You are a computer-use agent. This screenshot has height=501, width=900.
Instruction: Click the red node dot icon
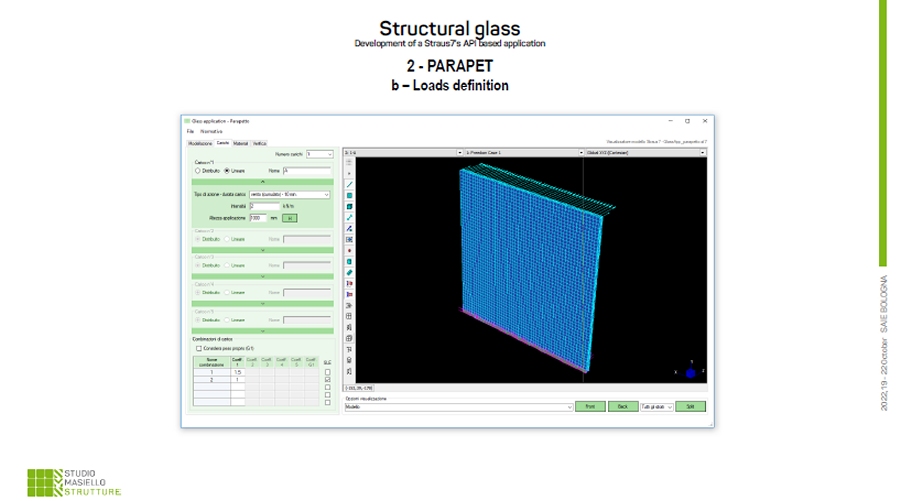point(349,250)
